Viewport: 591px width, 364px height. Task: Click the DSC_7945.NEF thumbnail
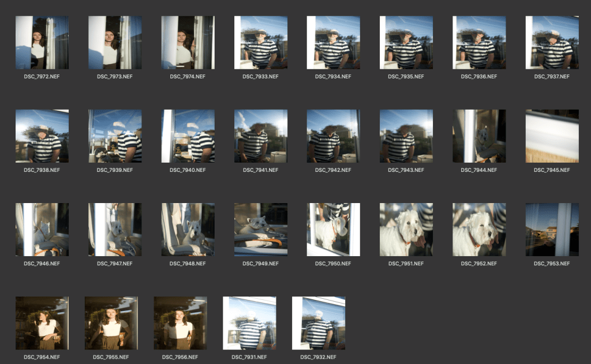pyautogui.click(x=552, y=136)
